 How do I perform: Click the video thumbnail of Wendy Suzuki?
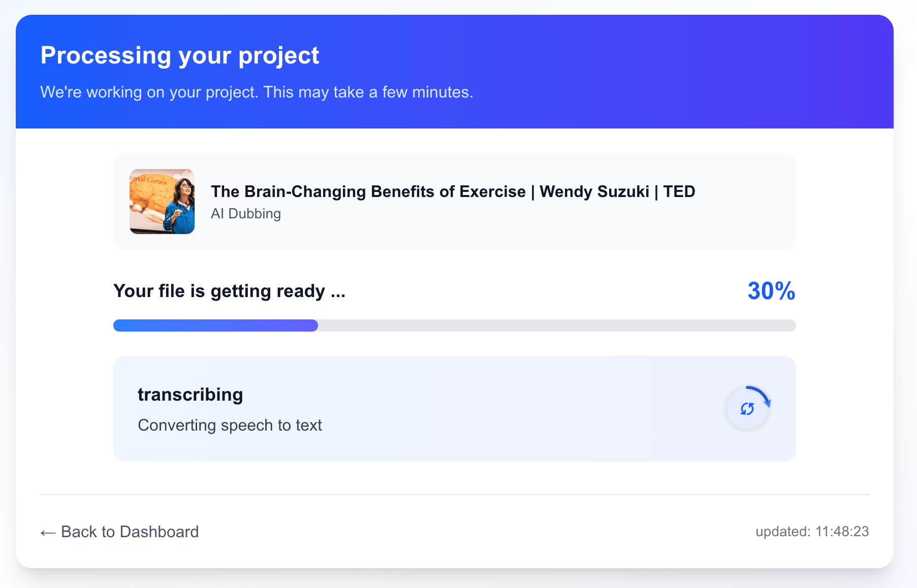coord(162,202)
